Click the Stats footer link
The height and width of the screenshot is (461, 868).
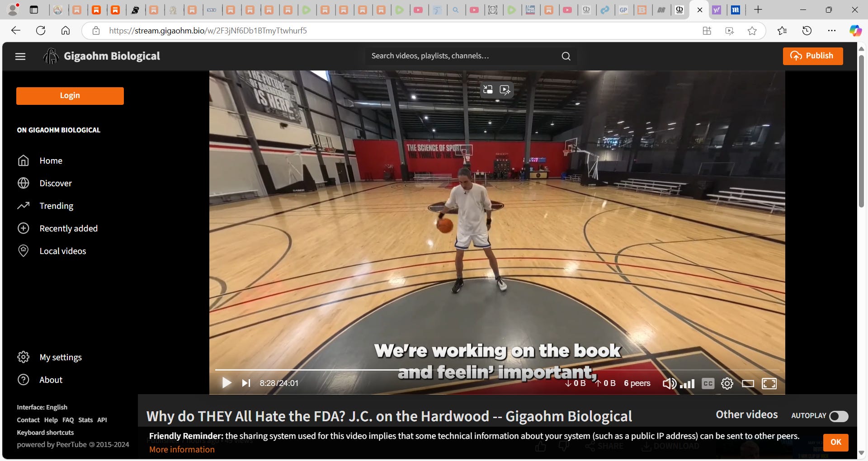click(x=85, y=420)
